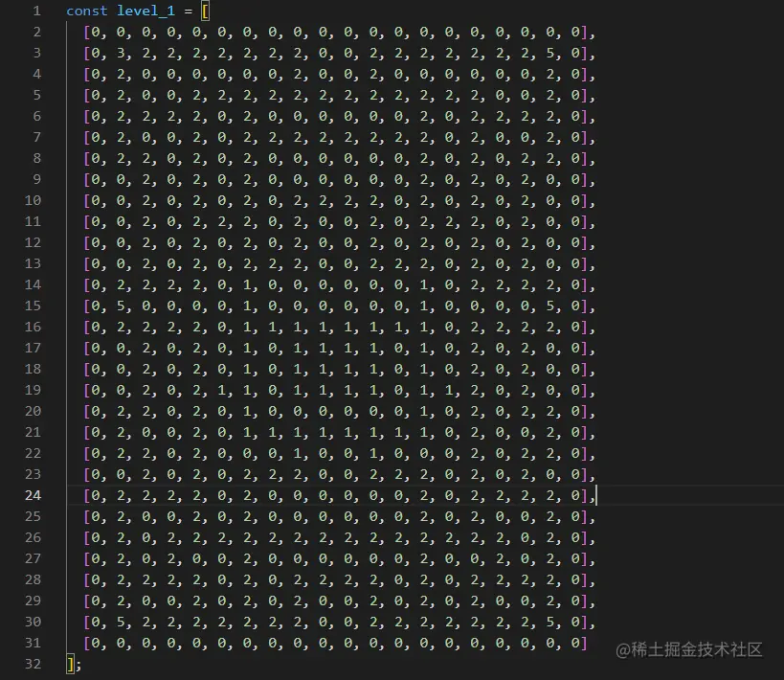Click line number 21 in the gutter

[33, 432]
